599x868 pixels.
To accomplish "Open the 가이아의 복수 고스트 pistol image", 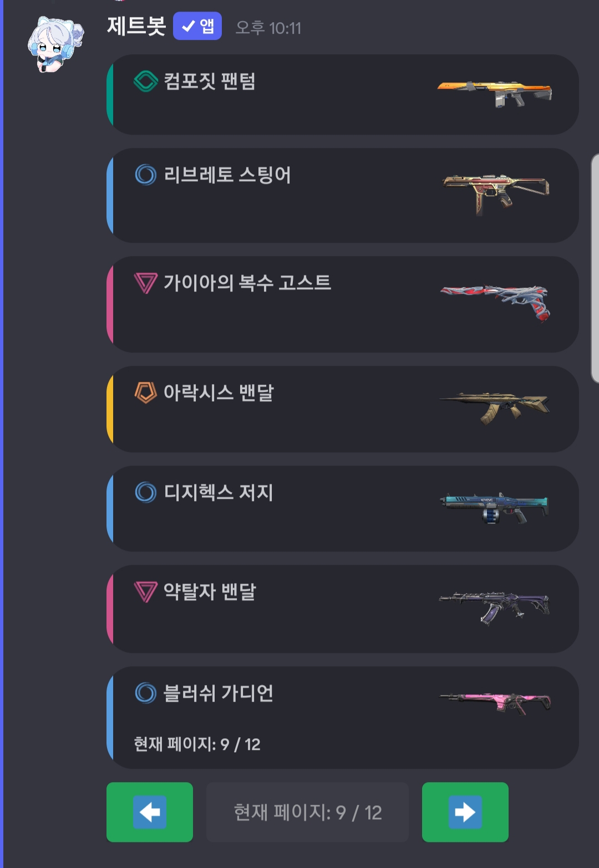I will point(495,302).
